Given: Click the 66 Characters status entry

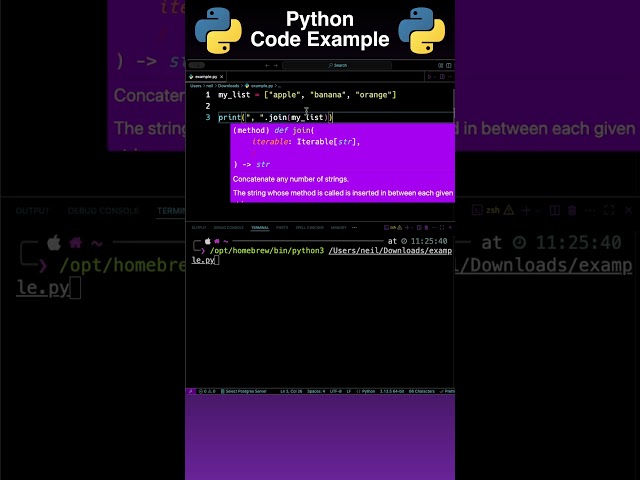Looking at the screenshot, I should [x=422, y=391].
